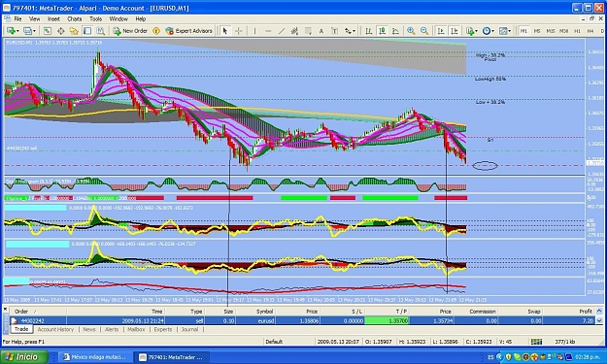Toggle the Market Watch window icon
Screen dimensions: 607x364
[x=48, y=31]
